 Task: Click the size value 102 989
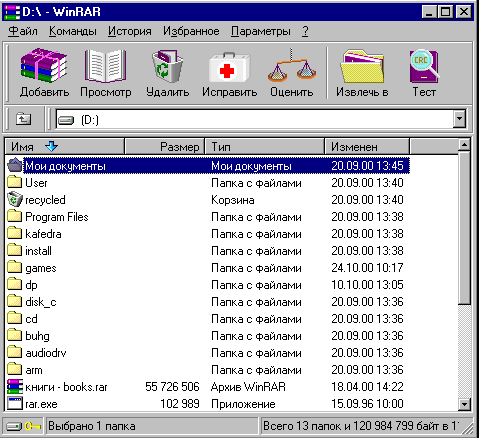coord(180,404)
